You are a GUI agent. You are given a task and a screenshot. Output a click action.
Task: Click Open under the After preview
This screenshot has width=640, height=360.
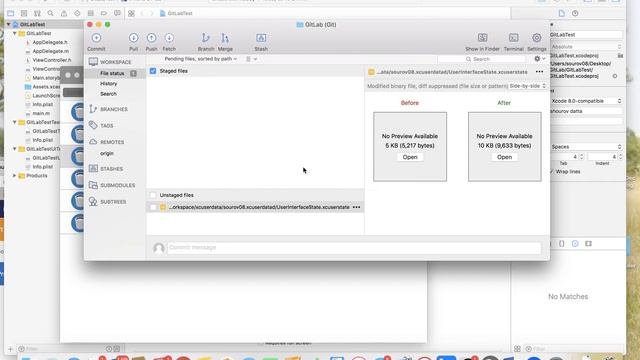point(504,157)
